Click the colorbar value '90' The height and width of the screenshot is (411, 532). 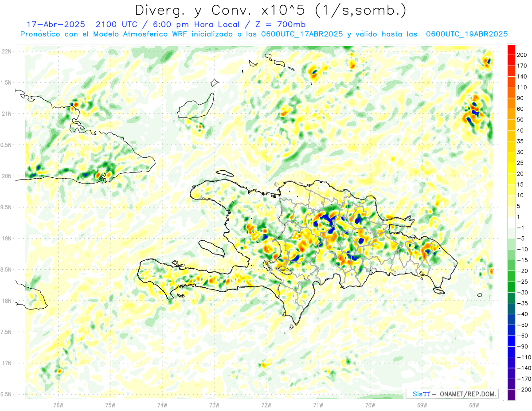tap(521, 98)
